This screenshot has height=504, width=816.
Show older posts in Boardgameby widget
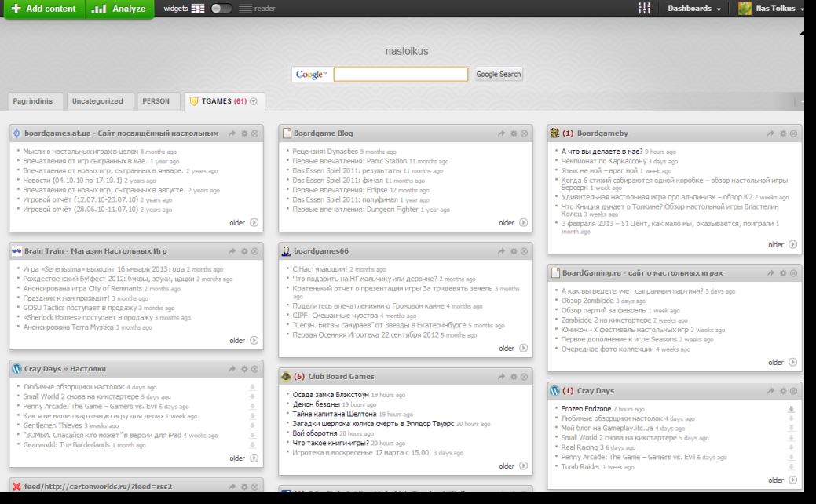(x=782, y=244)
